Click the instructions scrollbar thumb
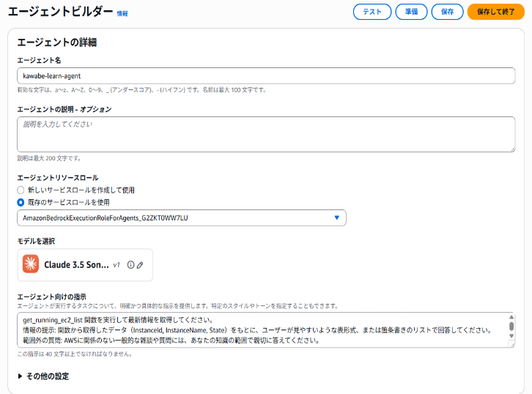 pyautogui.click(x=511, y=326)
